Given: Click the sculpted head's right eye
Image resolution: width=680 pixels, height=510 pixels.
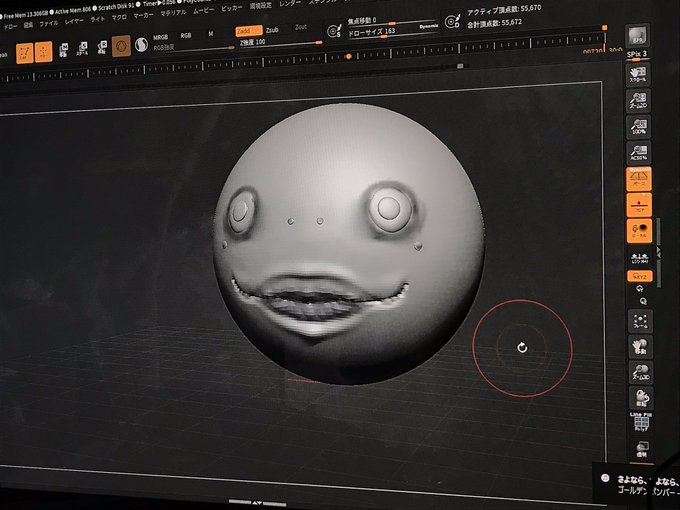Looking at the screenshot, I should pyautogui.click(x=241, y=212).
